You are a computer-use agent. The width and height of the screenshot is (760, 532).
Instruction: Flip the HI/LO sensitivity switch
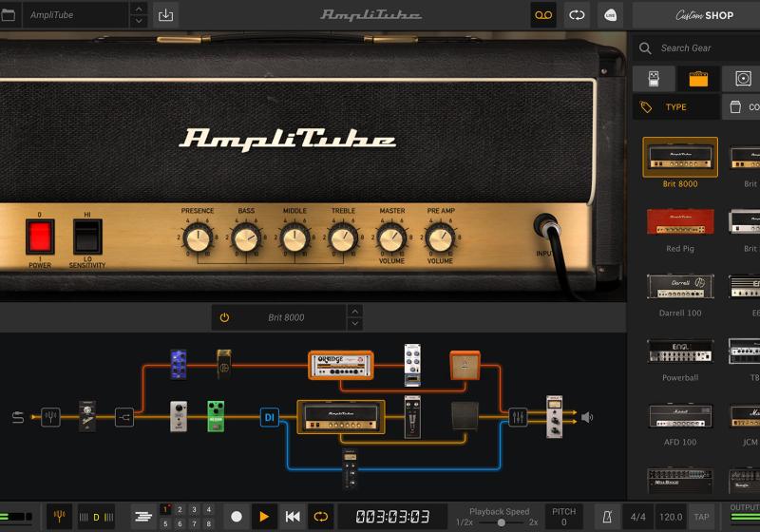tap(87, 237)
